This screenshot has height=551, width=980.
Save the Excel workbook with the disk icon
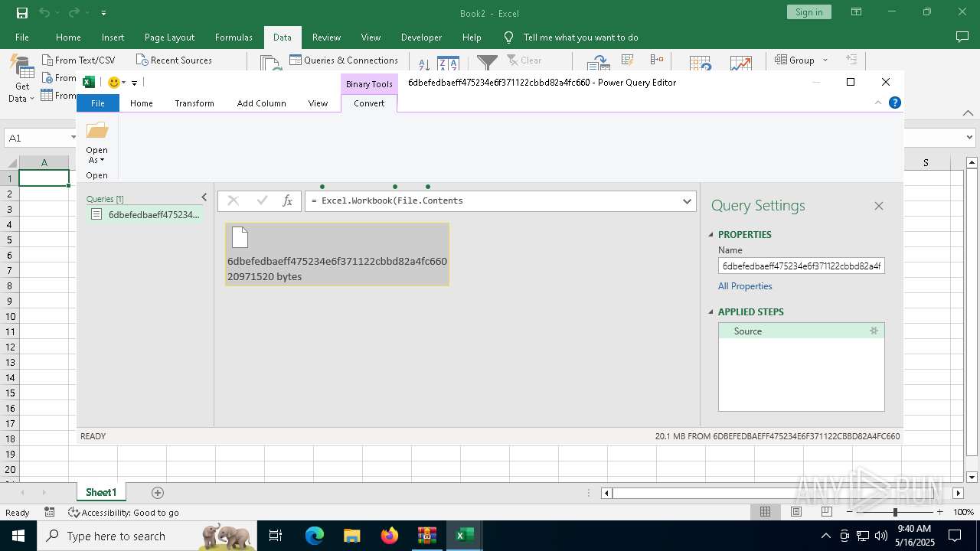[21, 13]
